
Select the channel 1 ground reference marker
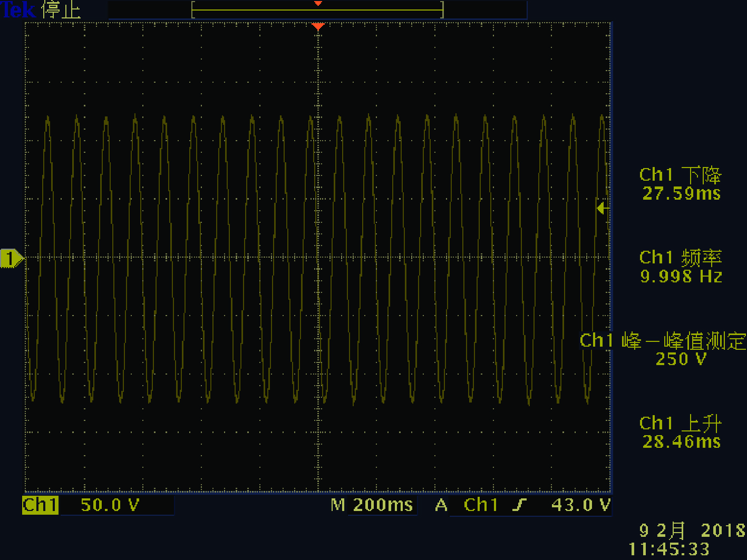coord(12,258)
